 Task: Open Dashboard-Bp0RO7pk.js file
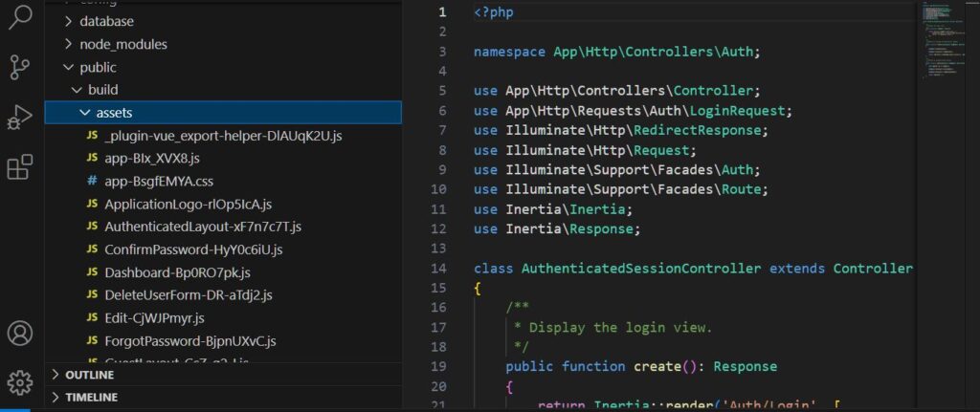click(177, 272)
